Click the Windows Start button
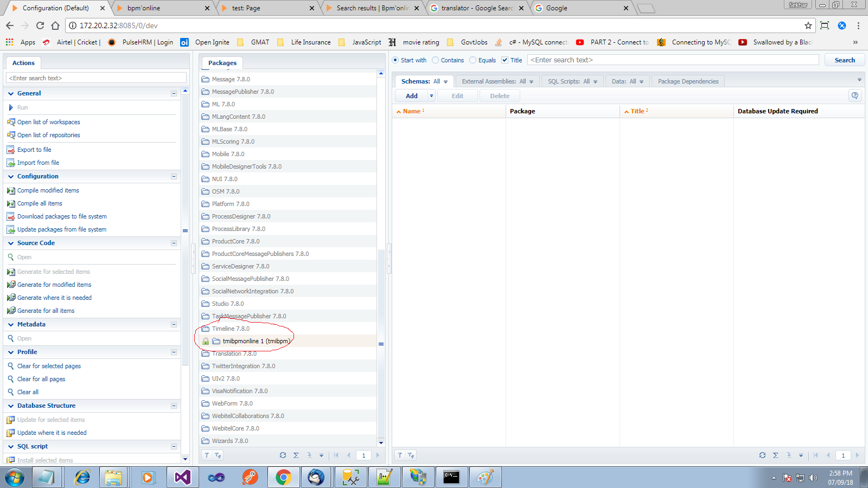868x488 pixels. coord(15,477)
